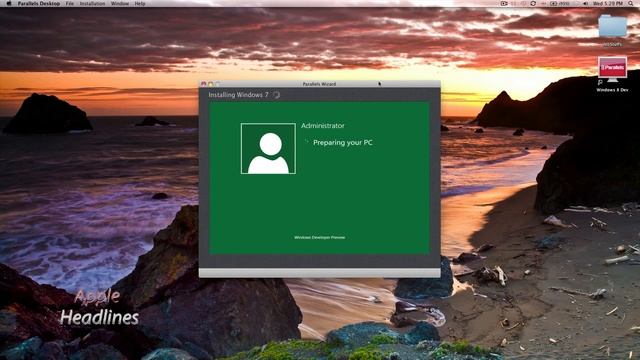Click the Administrator user avatar picture

coord(268,149)
